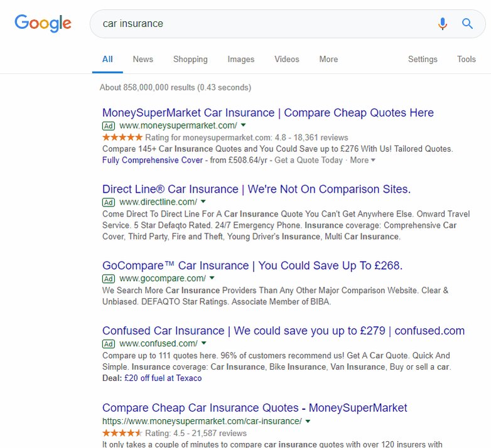Screen dimensions: 491x448
Task: Click the blue search magnifier icon
Action: click(467, 23)
